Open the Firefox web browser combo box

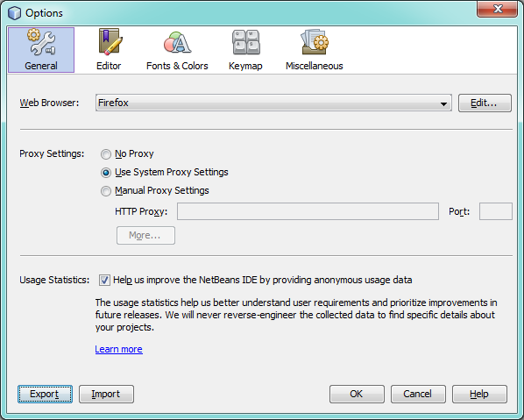(273, 103)
